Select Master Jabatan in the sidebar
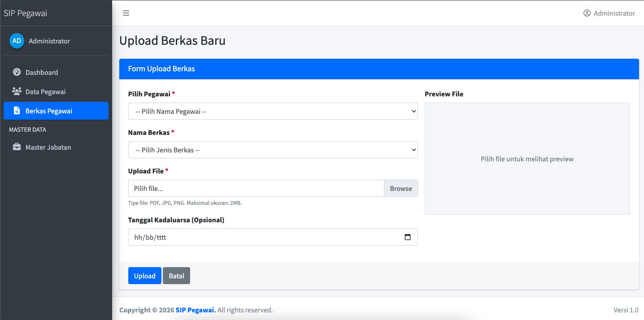Screen dimensions: 644x320 pos(48,147)
